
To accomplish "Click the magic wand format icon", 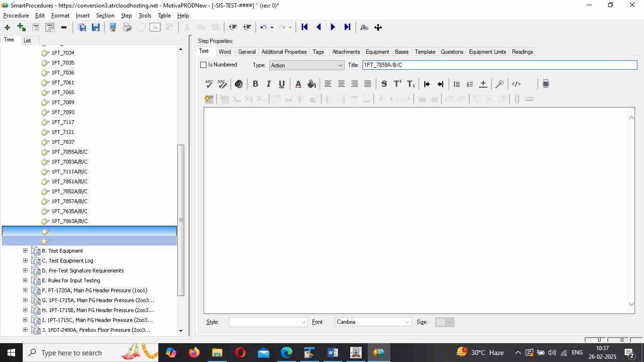I will (x=500, y=84).
